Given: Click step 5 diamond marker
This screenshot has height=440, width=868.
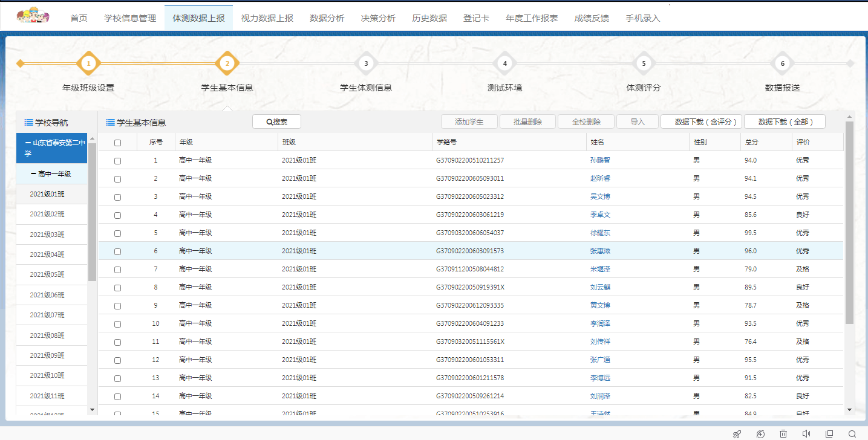Looking at the screenshot, I should click(644, 63).
